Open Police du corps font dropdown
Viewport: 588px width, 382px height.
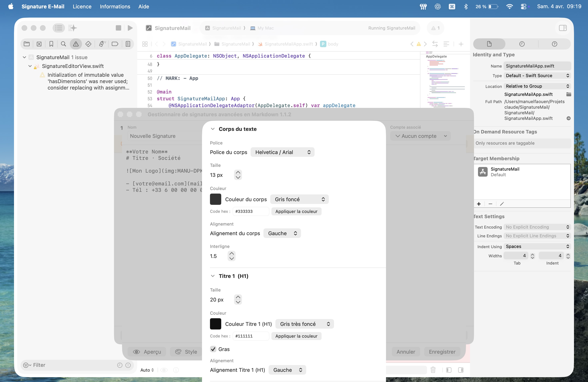click(282, 152)
